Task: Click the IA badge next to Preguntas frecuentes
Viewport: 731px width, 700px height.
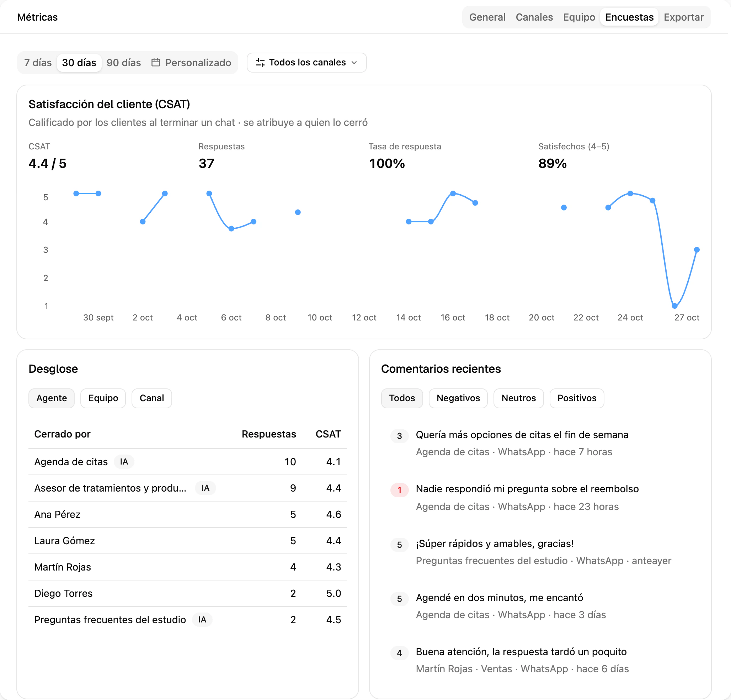Action: point(202,619)
